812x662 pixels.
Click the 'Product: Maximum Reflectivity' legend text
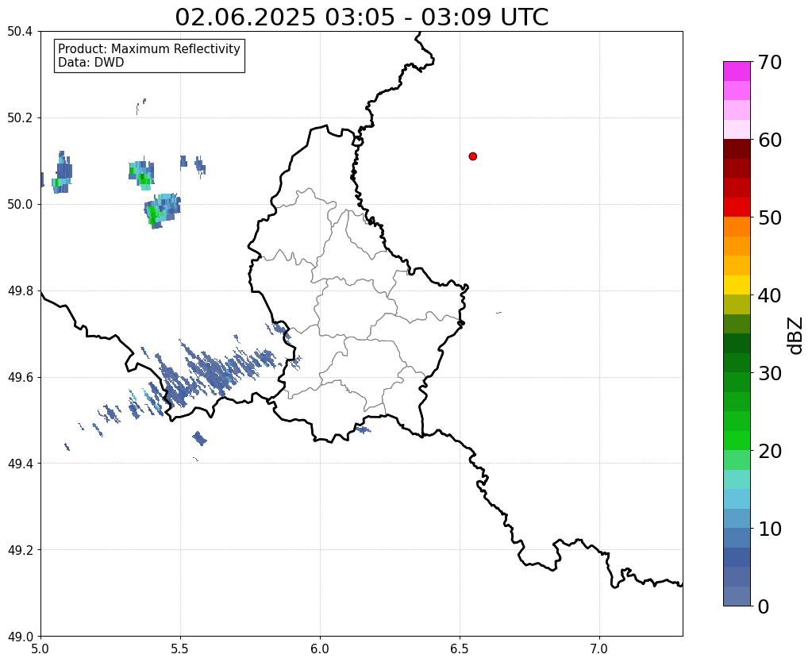click(x=149, y=48)
